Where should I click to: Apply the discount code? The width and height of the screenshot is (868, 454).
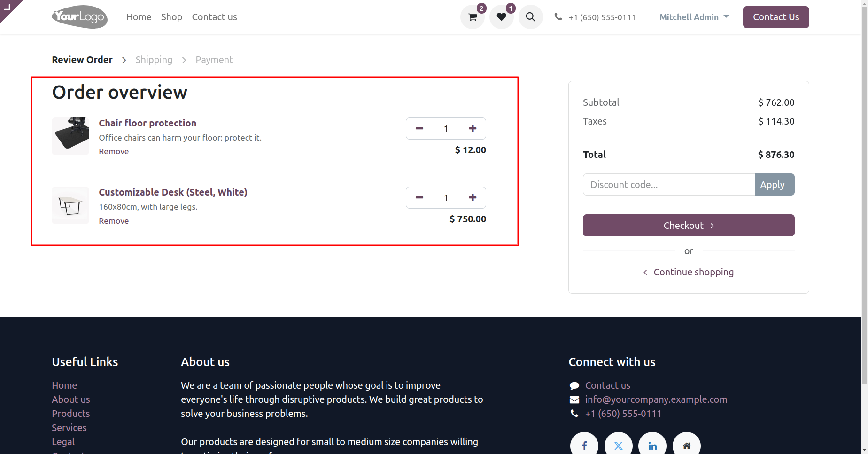[x=775, y=185]
